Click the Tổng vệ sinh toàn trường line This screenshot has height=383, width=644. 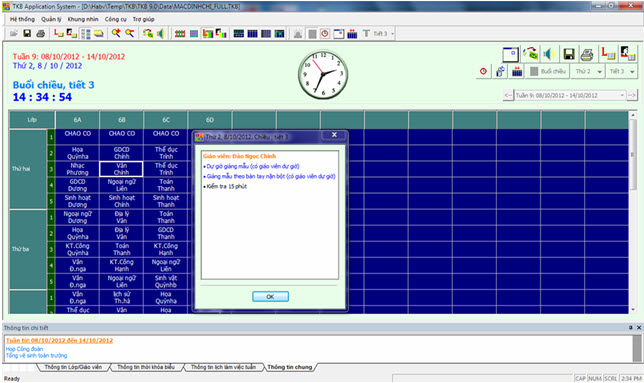coord(36,355)
